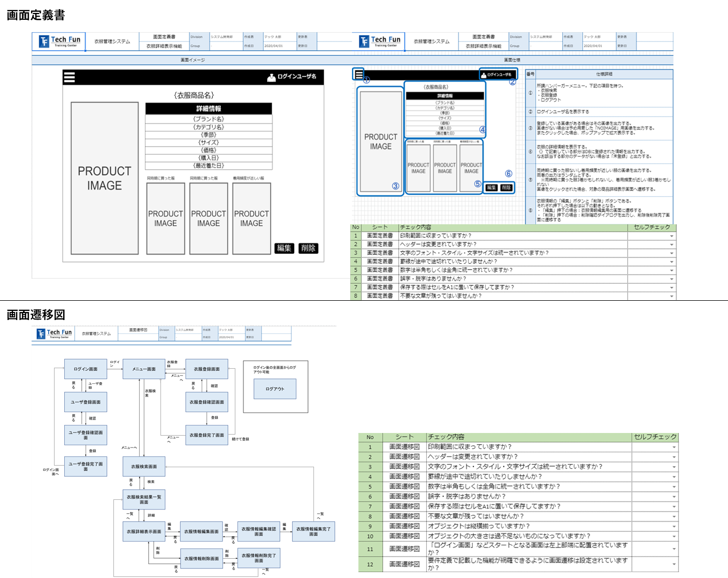The height and width of the screenshot is (578, 728).
Task: Click 削除 button in the large mockup
Action: click(x=308, y=248)
